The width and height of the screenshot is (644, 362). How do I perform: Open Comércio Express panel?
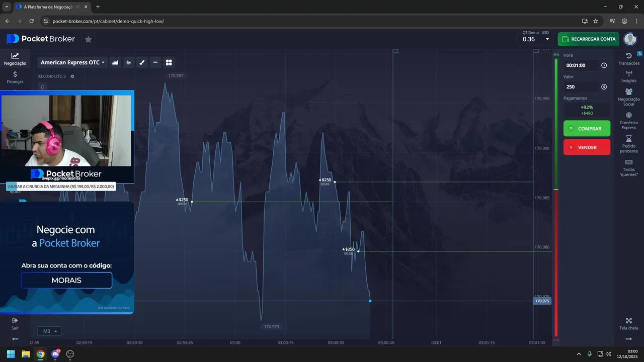point(629,121)
